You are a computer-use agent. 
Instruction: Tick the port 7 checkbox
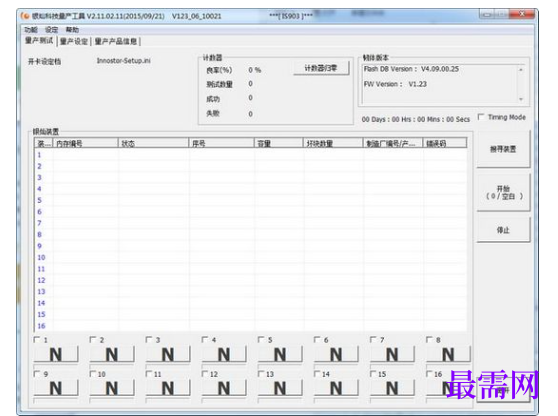pos(373,339)
